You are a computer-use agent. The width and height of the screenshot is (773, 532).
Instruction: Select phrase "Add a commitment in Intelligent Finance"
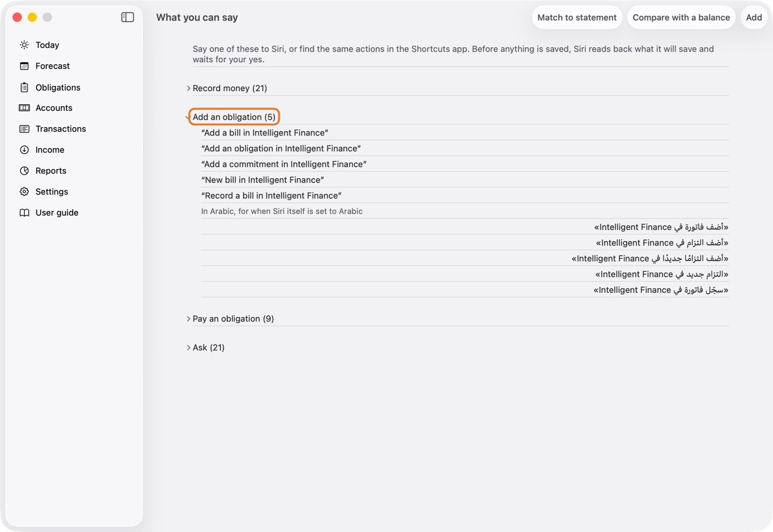[284, 164]
